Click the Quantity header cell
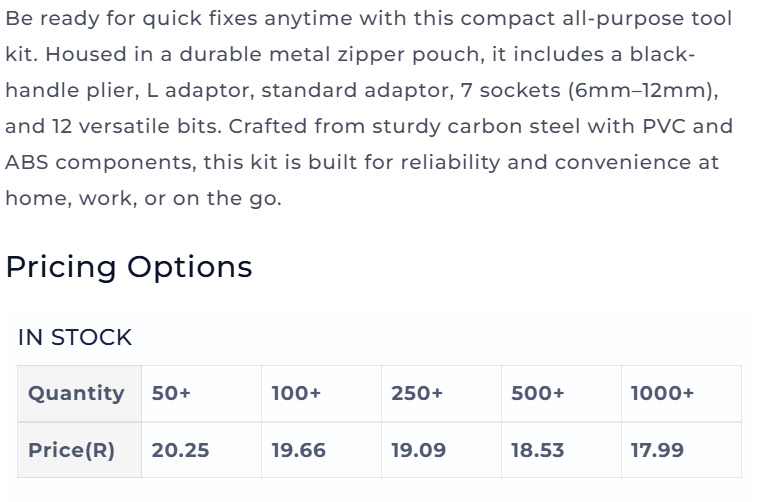 [x=79, y=394]
